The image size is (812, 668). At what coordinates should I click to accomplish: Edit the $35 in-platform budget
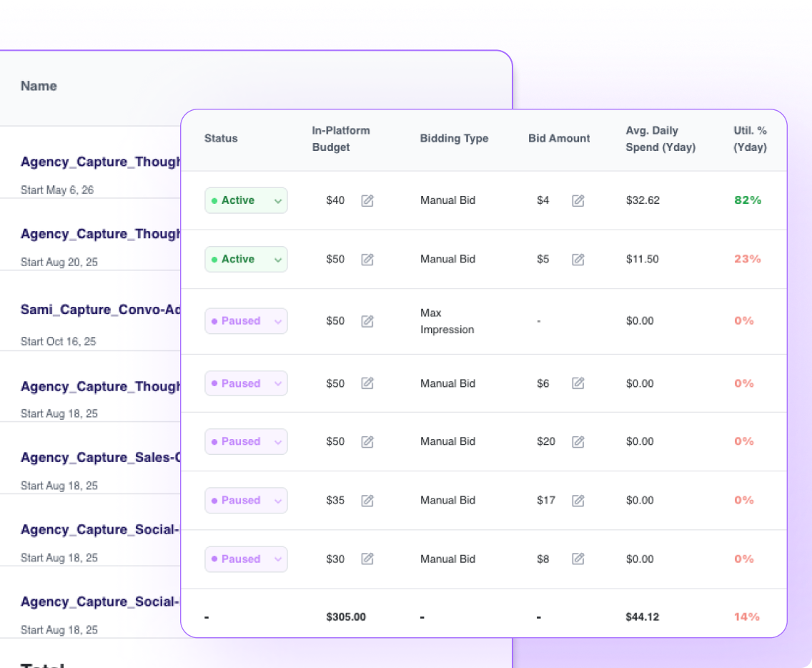tap(367, 500)
